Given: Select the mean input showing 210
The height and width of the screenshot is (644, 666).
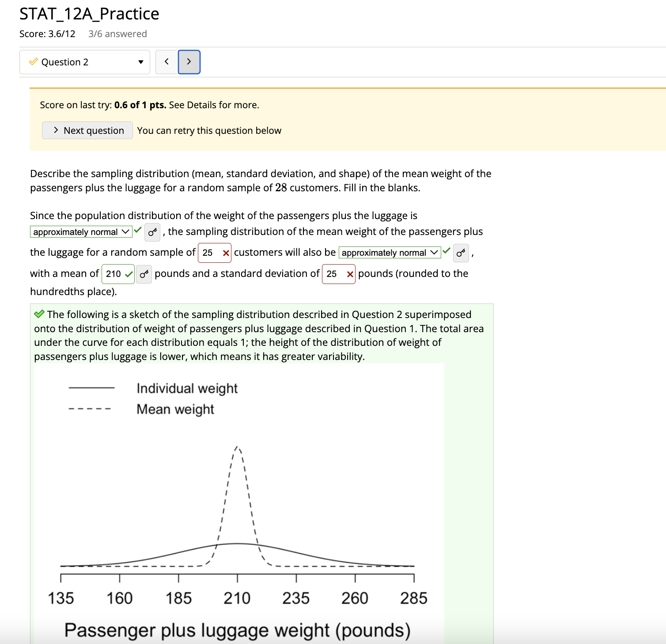Looking at the screenshot, I should (114, 273).
